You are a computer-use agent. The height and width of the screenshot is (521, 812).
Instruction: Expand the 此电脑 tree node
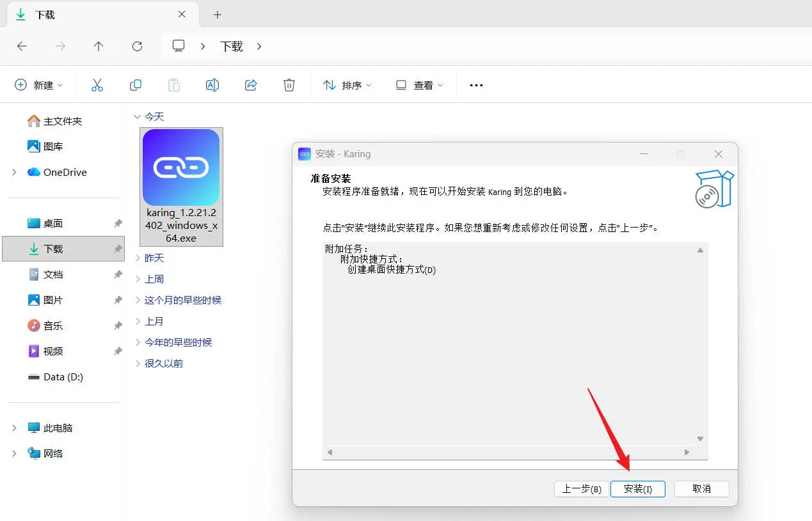14,428
